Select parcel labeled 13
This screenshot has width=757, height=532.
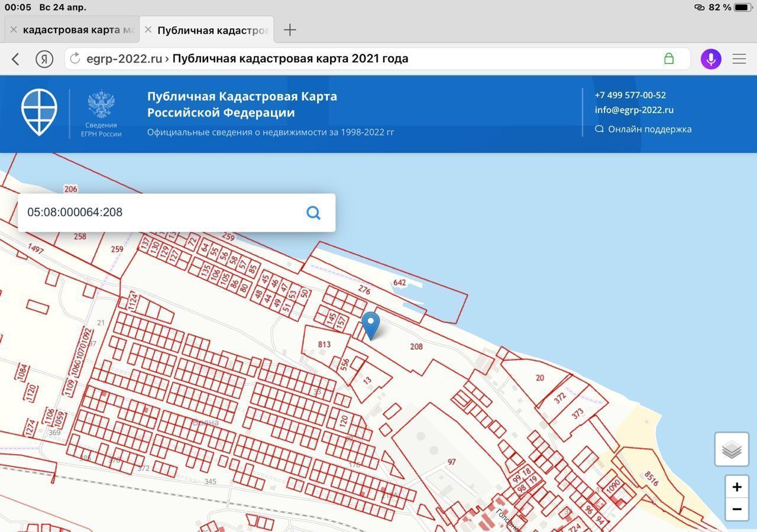367,381
